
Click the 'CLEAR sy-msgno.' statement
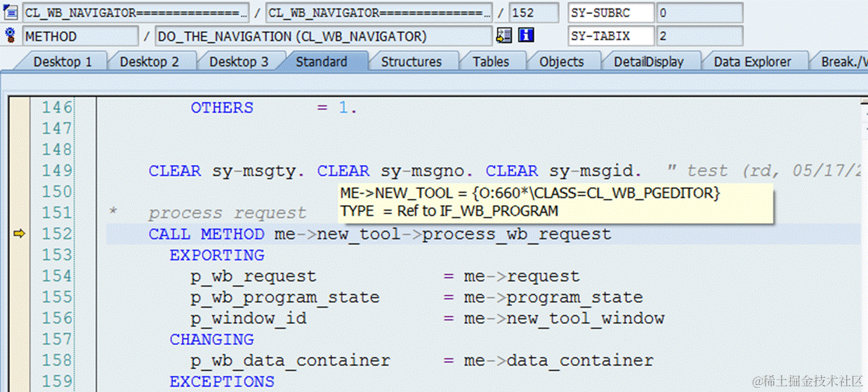396,171
